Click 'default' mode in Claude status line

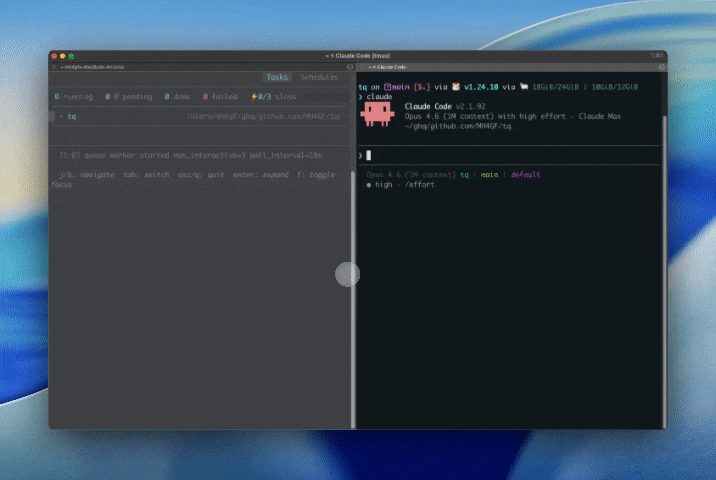525,175
